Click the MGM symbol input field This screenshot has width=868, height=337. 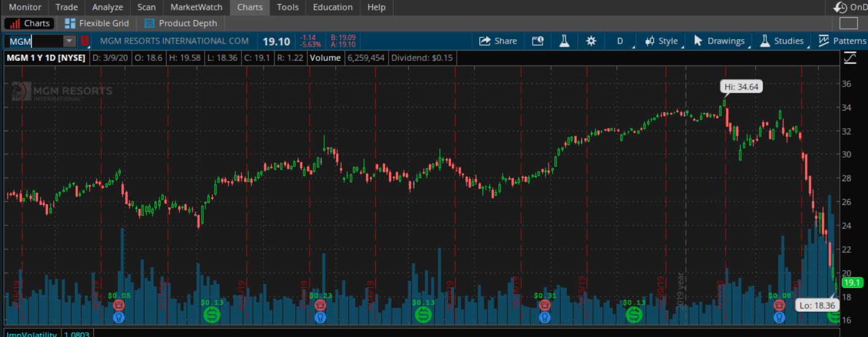point(33,41)
